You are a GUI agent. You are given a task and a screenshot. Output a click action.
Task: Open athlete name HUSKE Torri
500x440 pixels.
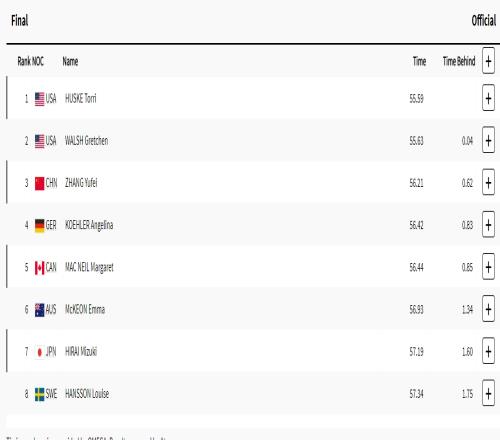click(81, 98)
